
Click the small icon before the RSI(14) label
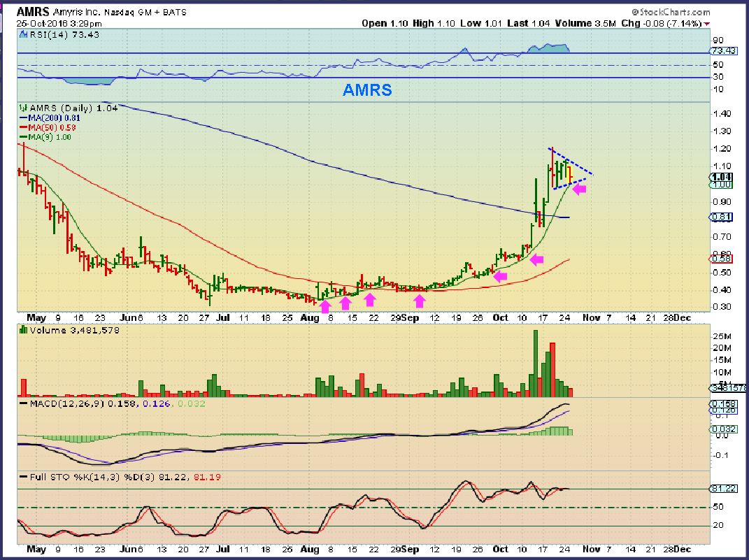[24, 34]
